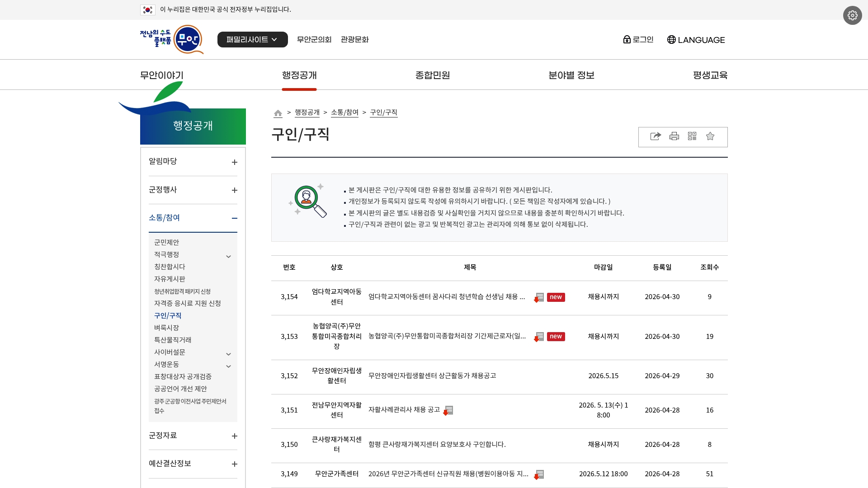Click the home breadcrumb icon
Image resolution: width=868 pixels, height=488 pixels.
278,113
